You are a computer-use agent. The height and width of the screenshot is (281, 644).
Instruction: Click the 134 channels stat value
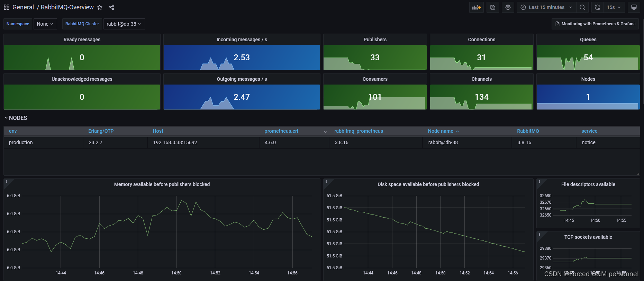482,97
